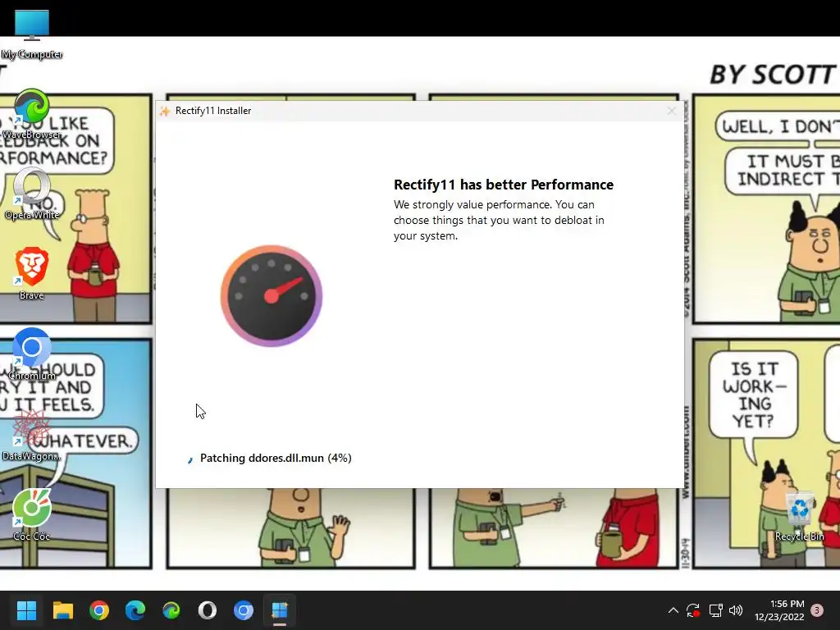Open Opera White taskbar icon
The width and height of the screenshot is (840, 630).
tap(208, 610)
